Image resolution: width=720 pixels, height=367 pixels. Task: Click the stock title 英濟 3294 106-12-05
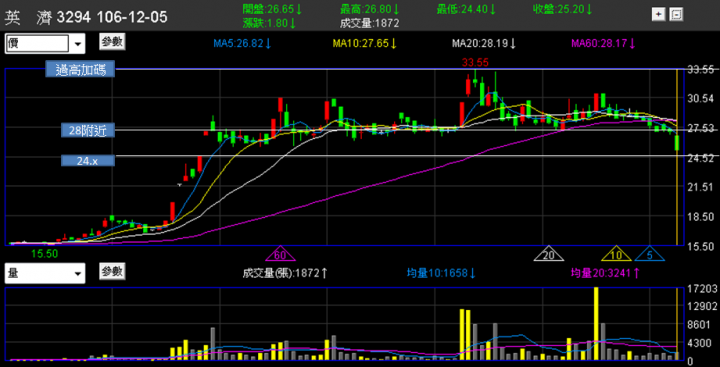coord(86,17)
